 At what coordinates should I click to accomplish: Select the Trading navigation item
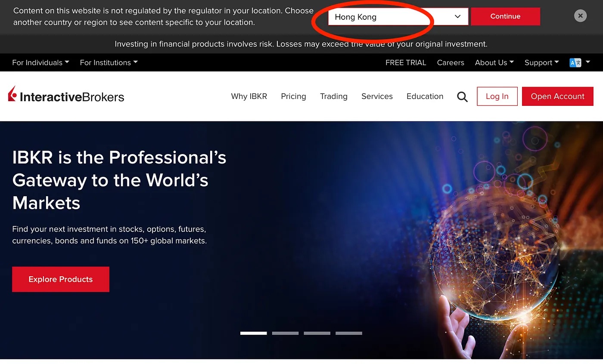(333, 96)
